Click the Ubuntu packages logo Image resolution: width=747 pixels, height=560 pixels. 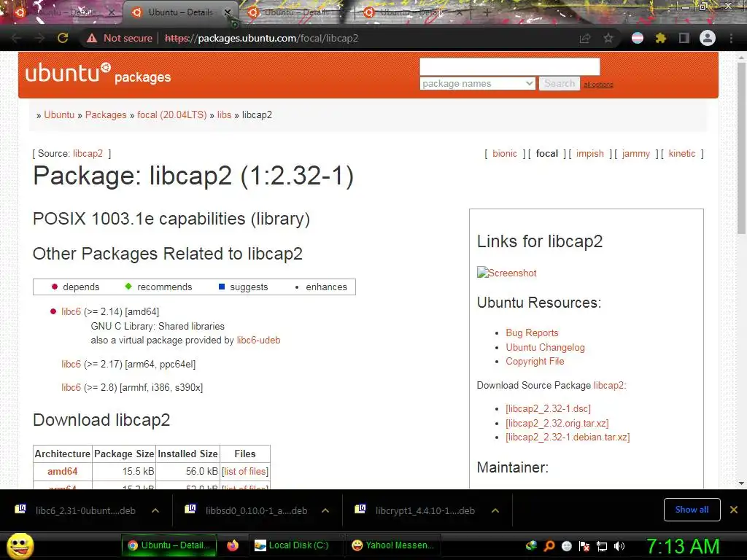[x=98, y=74]
